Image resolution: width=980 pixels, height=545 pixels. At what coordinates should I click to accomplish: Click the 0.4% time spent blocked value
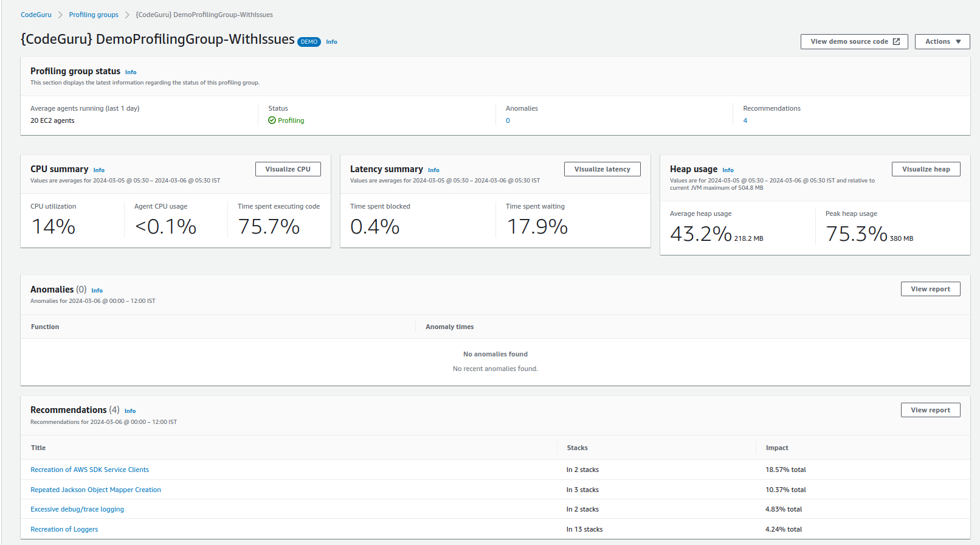coord(375,227)
